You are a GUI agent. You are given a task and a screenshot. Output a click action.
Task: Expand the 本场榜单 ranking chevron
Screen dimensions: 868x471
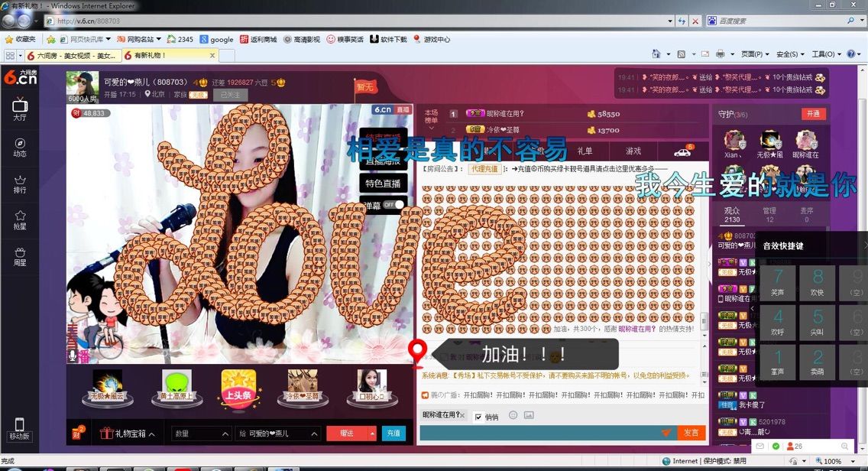(431, 128)
